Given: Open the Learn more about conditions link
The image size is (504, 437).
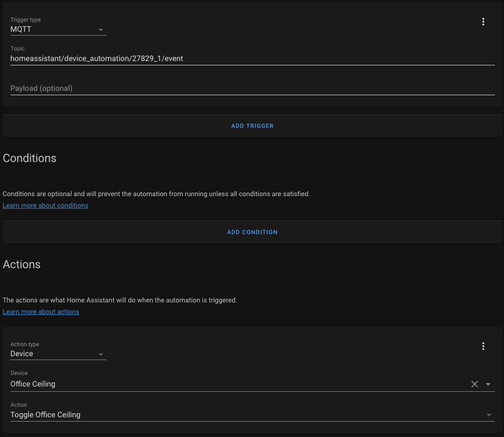Looking at the screenshot, I should click(x=45, y=205).
